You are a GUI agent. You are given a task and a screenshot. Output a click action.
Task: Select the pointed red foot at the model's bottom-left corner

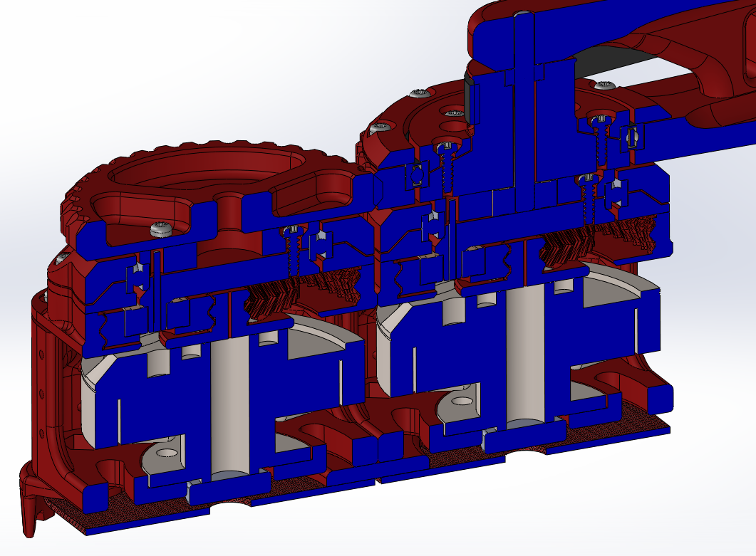point(29,508)
